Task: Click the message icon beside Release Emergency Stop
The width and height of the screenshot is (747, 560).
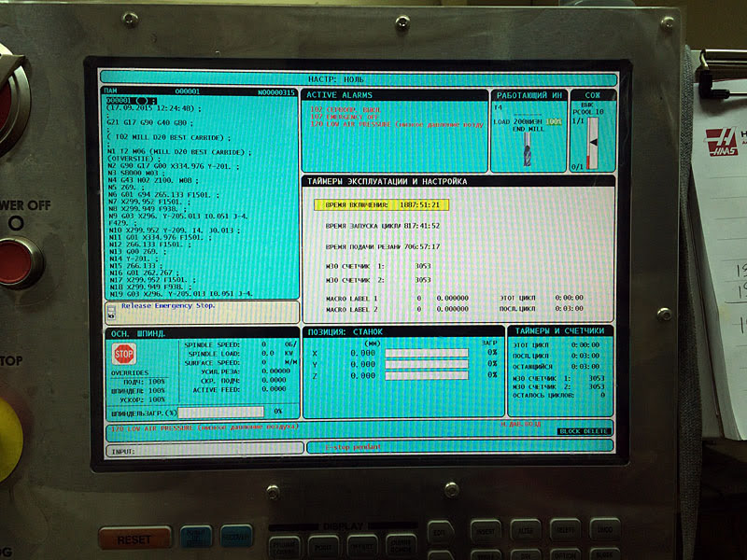Action: [111, 307]
